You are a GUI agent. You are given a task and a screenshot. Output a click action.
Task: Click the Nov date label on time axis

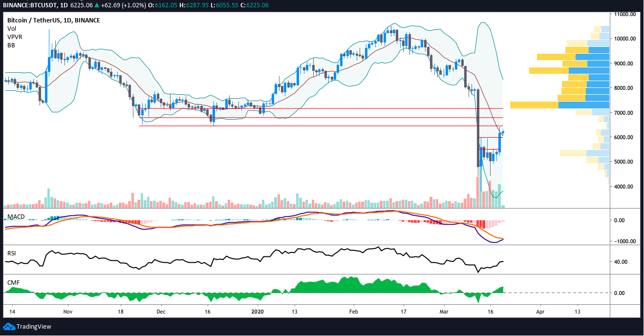pos(68,311)
